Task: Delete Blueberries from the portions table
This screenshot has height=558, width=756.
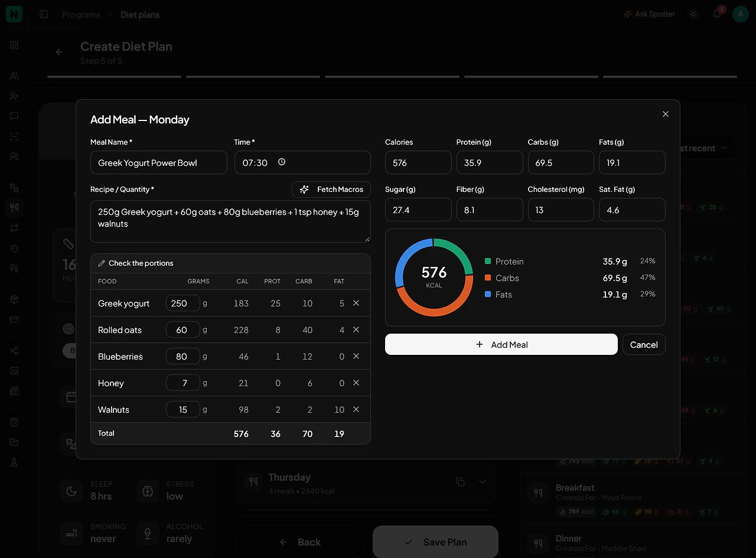Action: point(356,356)
